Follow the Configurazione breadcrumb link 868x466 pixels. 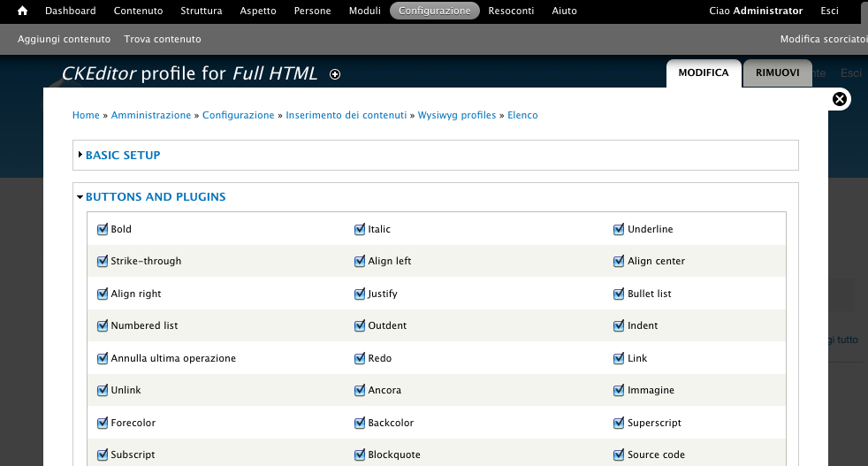pos(238,115)
